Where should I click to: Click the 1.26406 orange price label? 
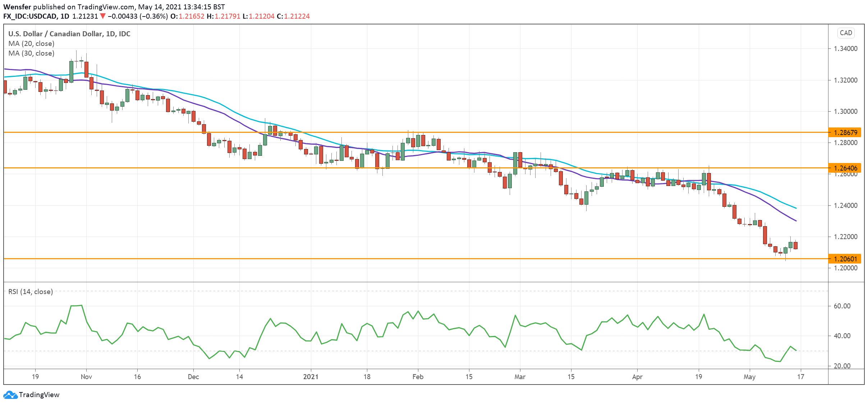point(845,168)
